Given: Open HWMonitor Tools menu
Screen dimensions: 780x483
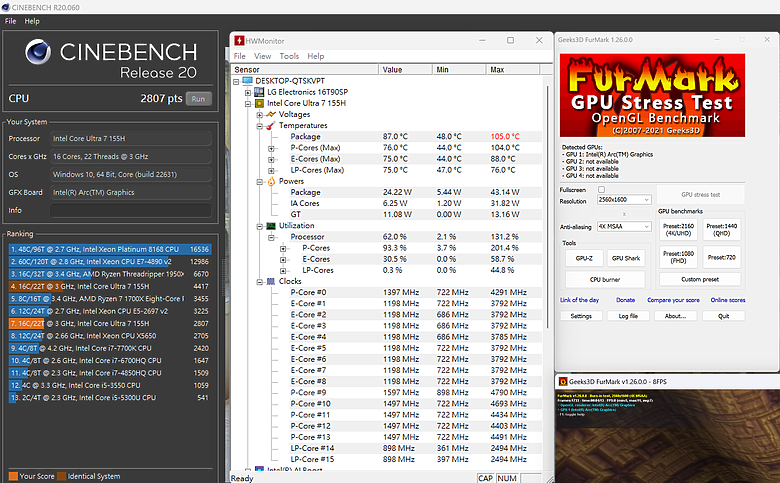Looking at the screenshot, I should coord(289,56).
